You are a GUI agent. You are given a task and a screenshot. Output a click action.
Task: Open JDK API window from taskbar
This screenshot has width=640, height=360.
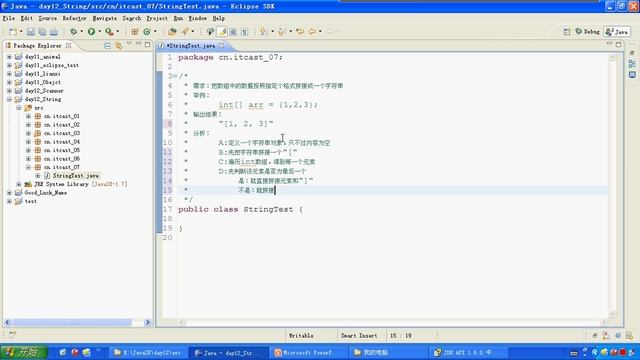[468, 353]
